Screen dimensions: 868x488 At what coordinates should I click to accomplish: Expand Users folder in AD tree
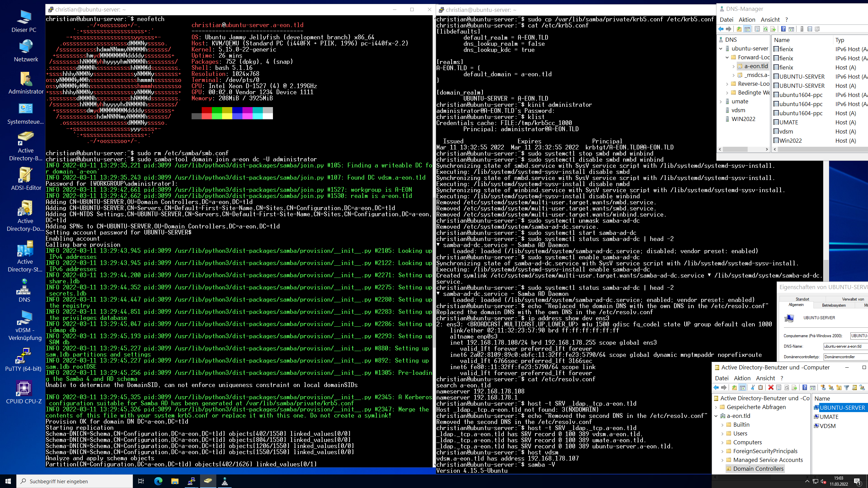[x=723, y=433]
